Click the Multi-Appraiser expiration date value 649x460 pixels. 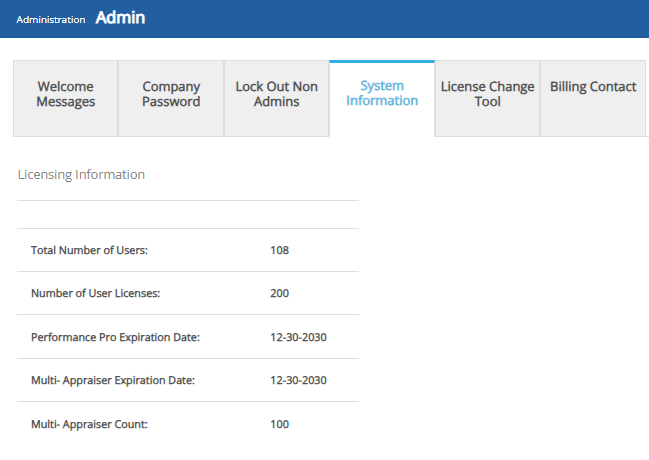click(x=298, y=381)
